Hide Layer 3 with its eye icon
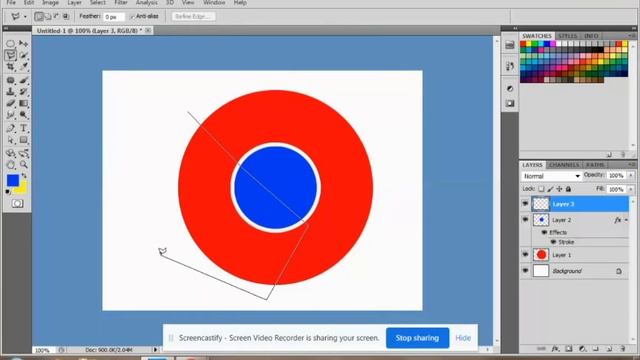The image size is (640, 360). pos(525,203)
